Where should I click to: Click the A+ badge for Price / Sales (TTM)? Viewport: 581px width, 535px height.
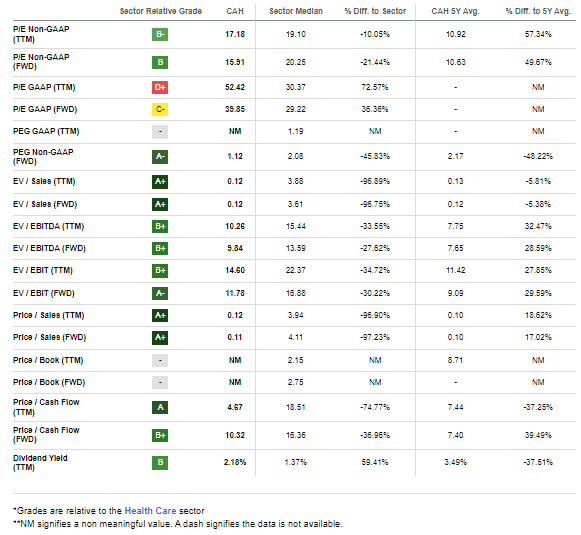coord(160,315)
